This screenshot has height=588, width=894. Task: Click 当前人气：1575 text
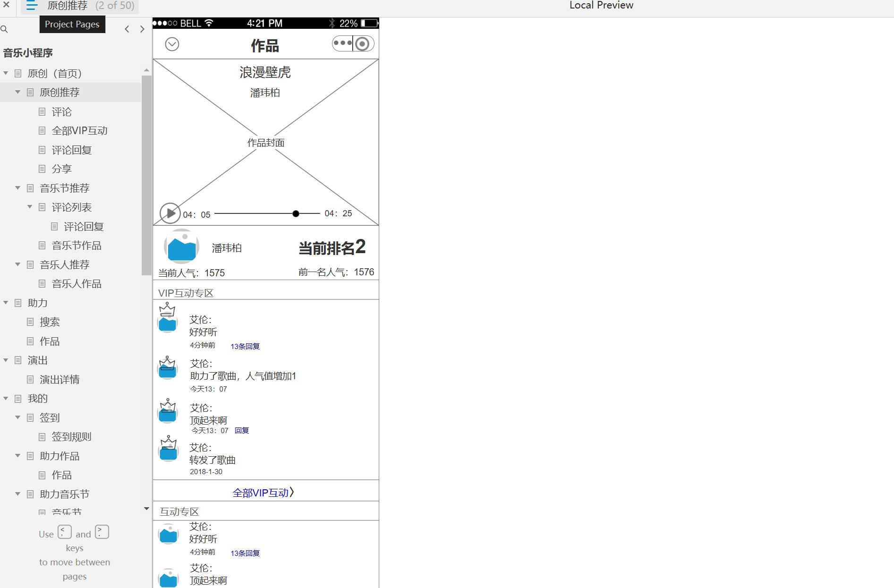(191, 273)
